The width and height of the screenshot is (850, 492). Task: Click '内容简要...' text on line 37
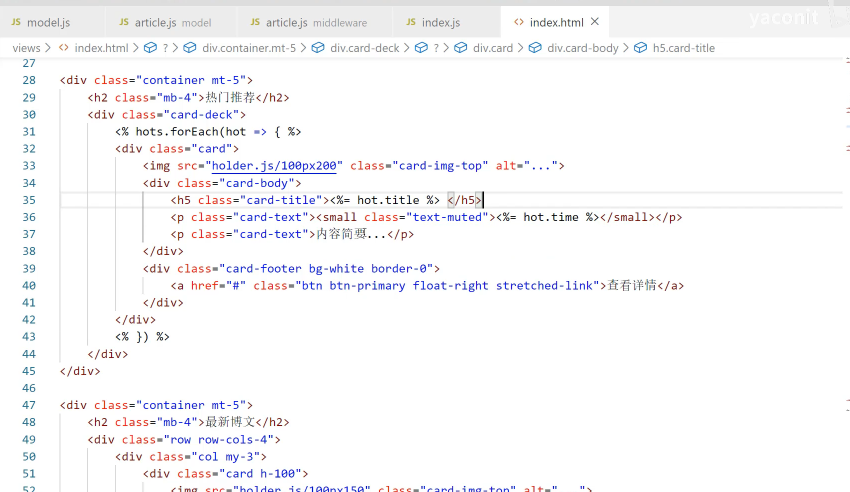351,235
